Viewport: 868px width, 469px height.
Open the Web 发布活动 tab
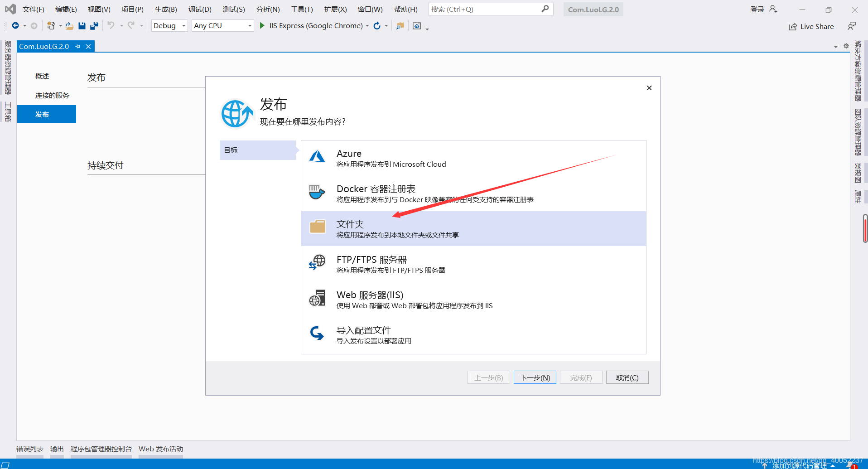coord(161,449)
